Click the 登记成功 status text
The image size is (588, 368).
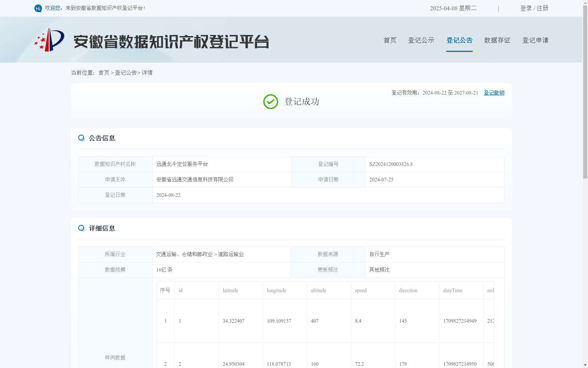pyautogui.click(x=302, y=102)
